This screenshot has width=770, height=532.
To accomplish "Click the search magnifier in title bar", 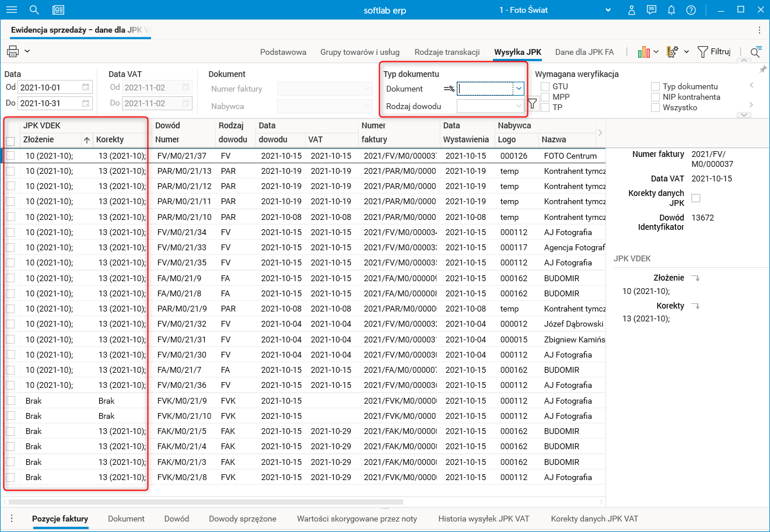I will [x=34, y=10].
